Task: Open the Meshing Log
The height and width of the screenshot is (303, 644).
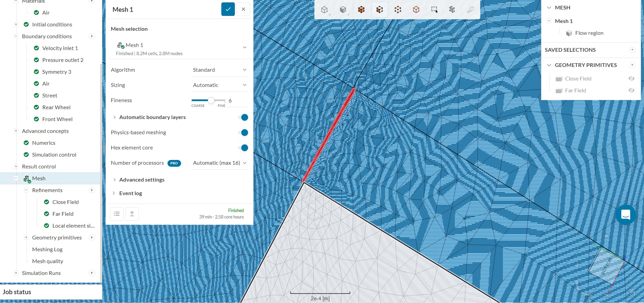Action: point(47,249)
